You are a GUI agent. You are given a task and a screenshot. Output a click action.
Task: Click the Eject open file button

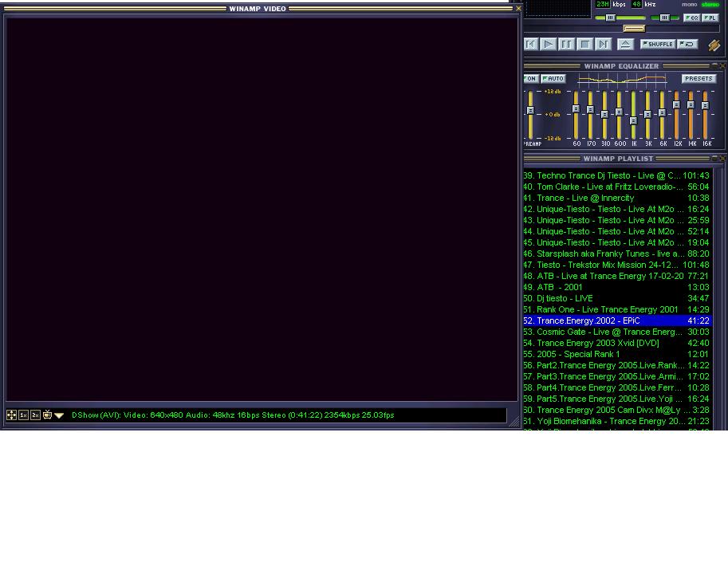coord(626,45)
